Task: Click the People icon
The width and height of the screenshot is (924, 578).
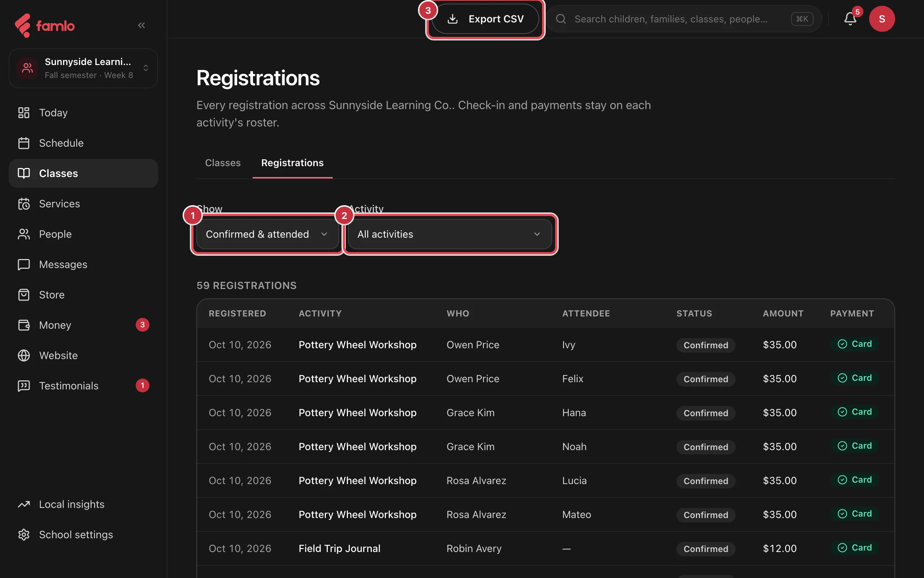Action: (24, 234)
